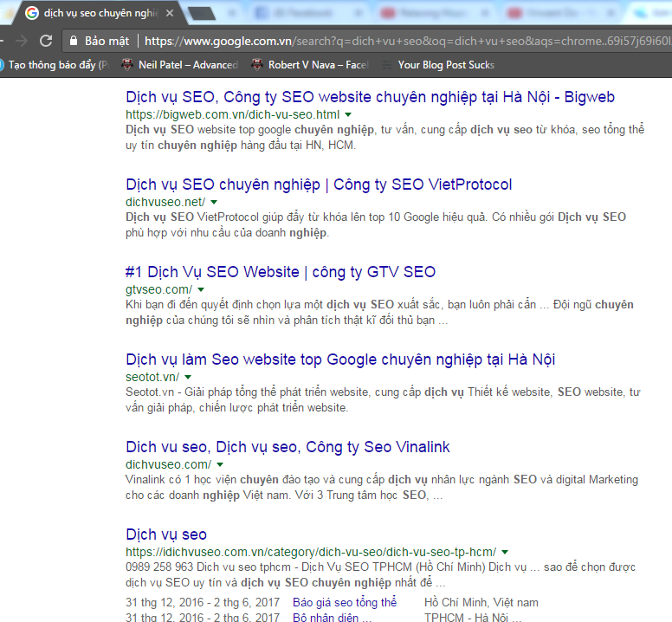Open 'Tạo thông báo đẩy' bookmark
672x622 pixels.
[54, 65]
